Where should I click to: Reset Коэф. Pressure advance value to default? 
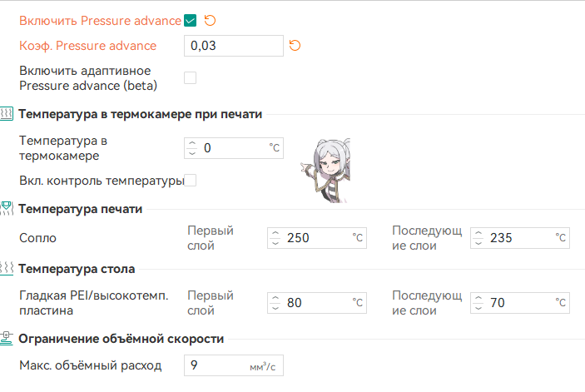click(295, 46)
